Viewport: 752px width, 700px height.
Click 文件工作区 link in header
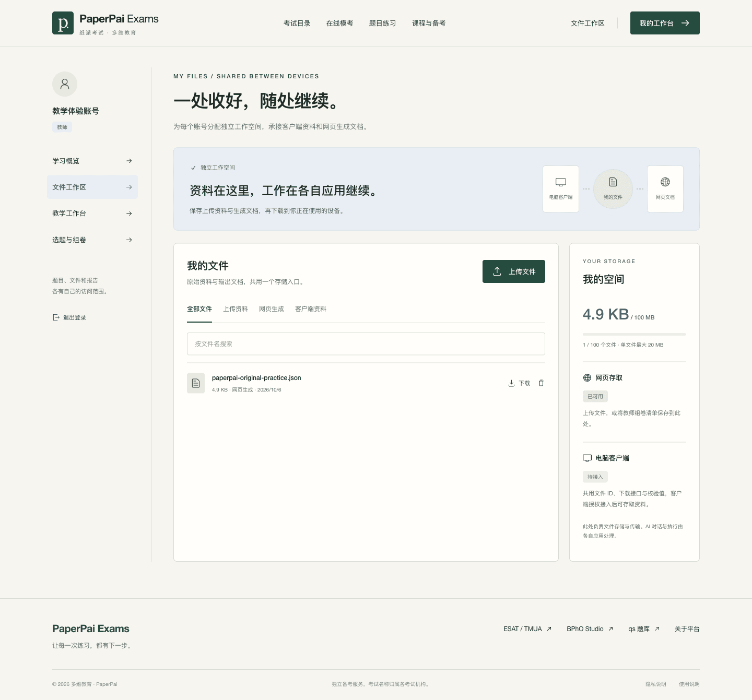[587, 23]
